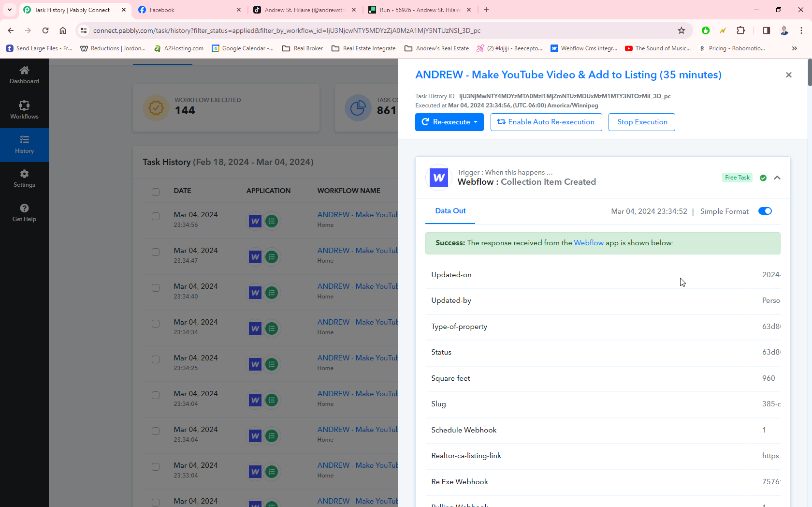This screenshot has height=507, width=812.
Task: Click the Workflow Executed badge icon
Action: [x=156, y=108]
